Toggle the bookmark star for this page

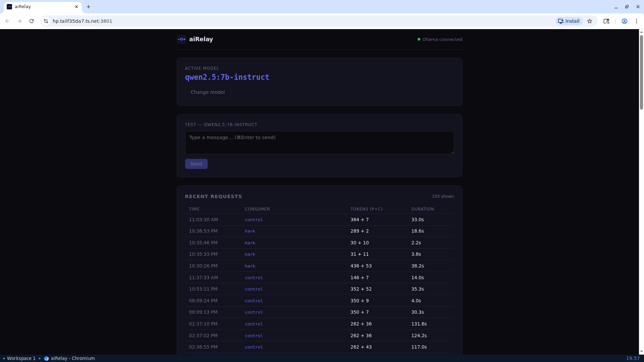(x=590, y=21)
